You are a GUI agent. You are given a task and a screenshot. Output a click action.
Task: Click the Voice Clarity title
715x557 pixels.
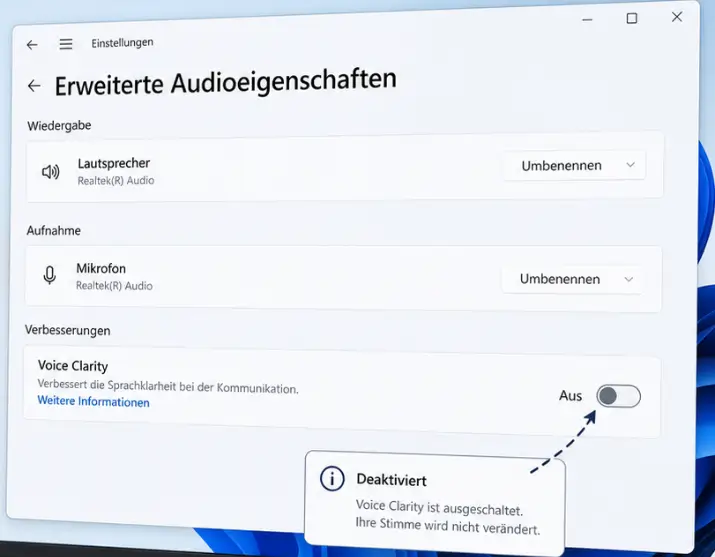[73, 366]
